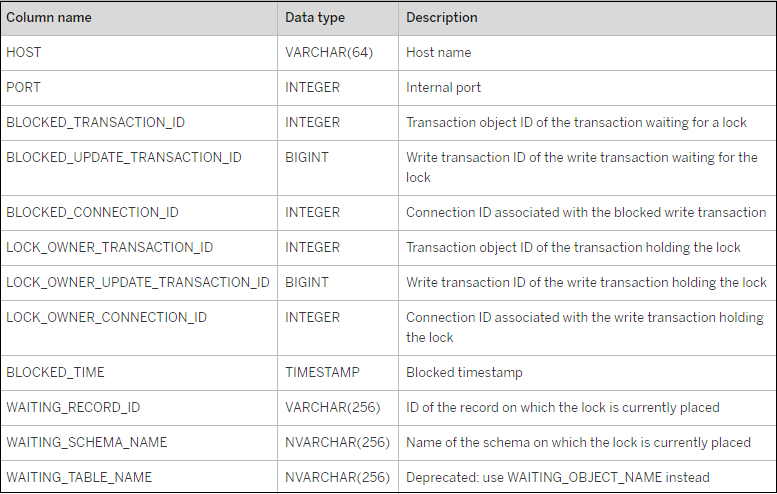
Task: Click the "Description" table header
Action: (x=442, y=18)
